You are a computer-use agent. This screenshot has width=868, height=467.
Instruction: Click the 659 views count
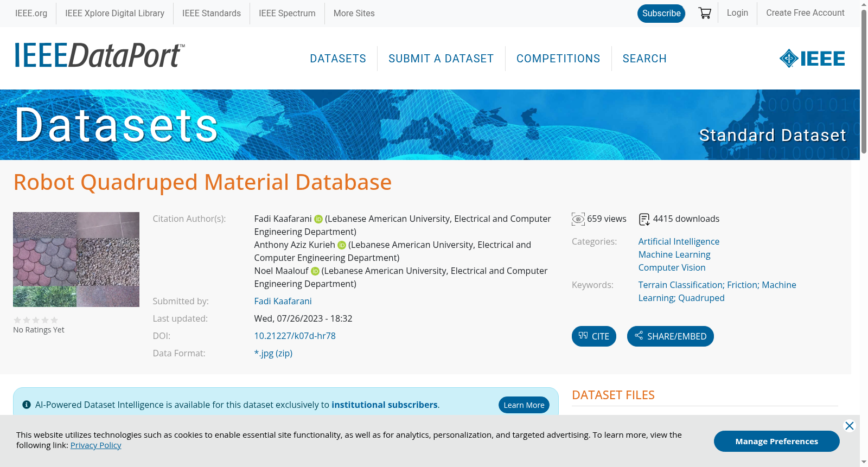607,219
